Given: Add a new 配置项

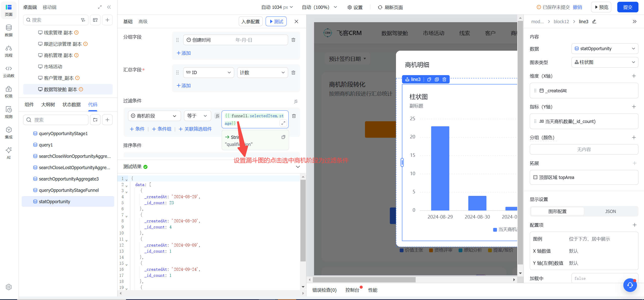Looking at the screenshot, I should (635, 225).
